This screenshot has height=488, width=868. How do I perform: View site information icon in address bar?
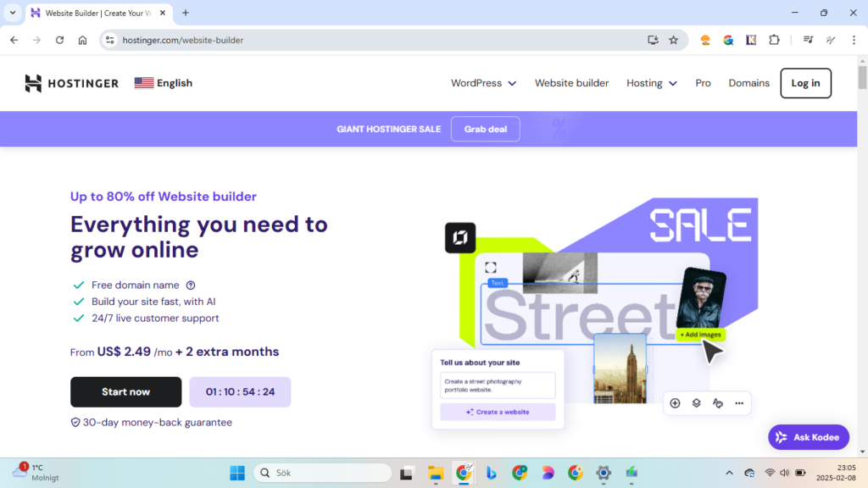[110, 40]
